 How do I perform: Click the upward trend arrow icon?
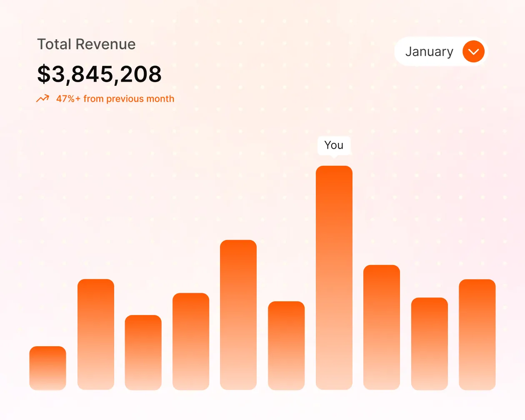[x=42, y=99]
